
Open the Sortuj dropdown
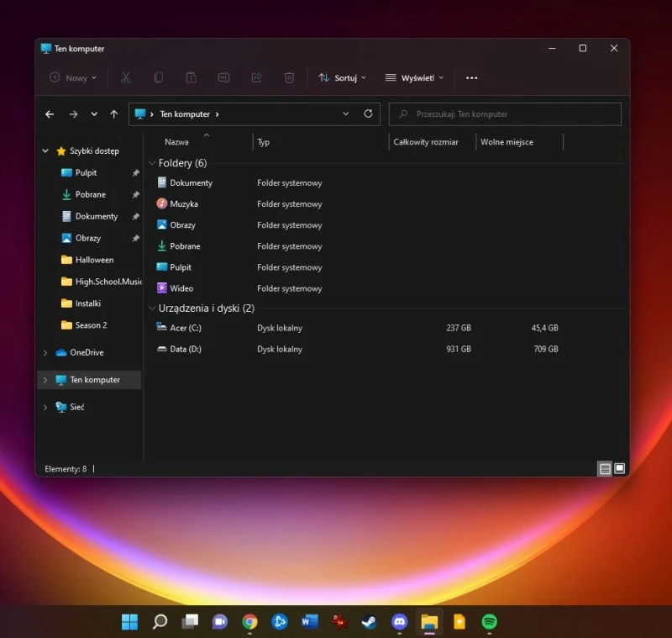[341, 77]
